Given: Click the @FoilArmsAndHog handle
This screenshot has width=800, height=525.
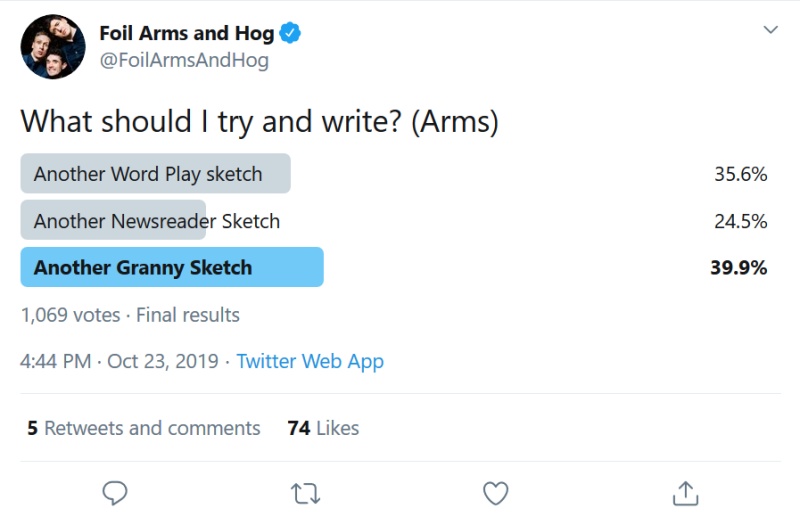Looking at the screenshot, I should click(184, 60).
